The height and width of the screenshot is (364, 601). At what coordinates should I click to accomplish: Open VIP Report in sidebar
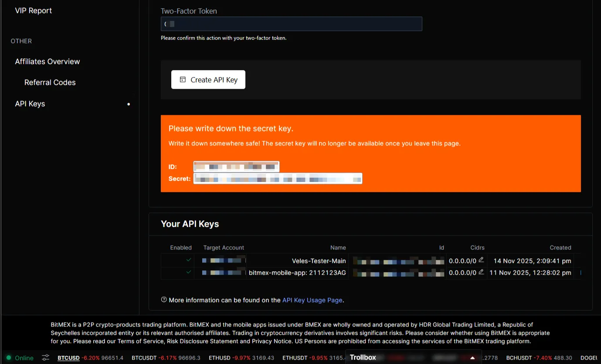pyautogui.click(x=34, y=10)
